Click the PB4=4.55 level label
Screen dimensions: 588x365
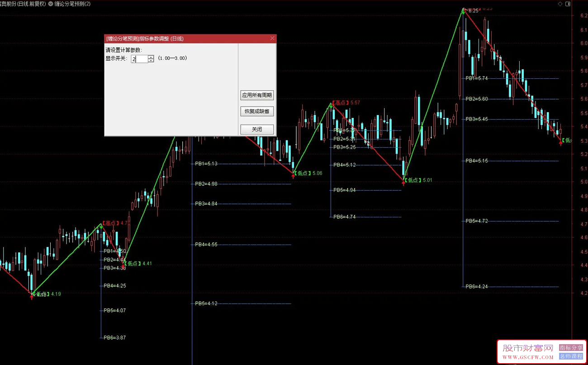click(x=206, y=245)
